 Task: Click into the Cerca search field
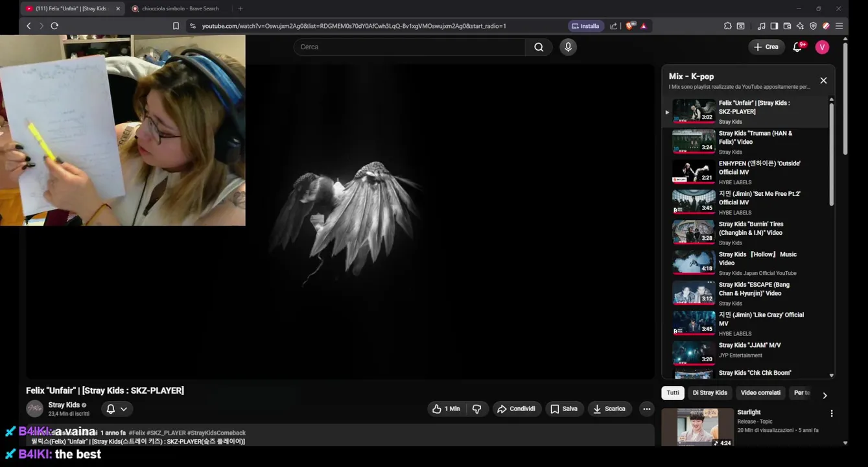click(410, 47)
